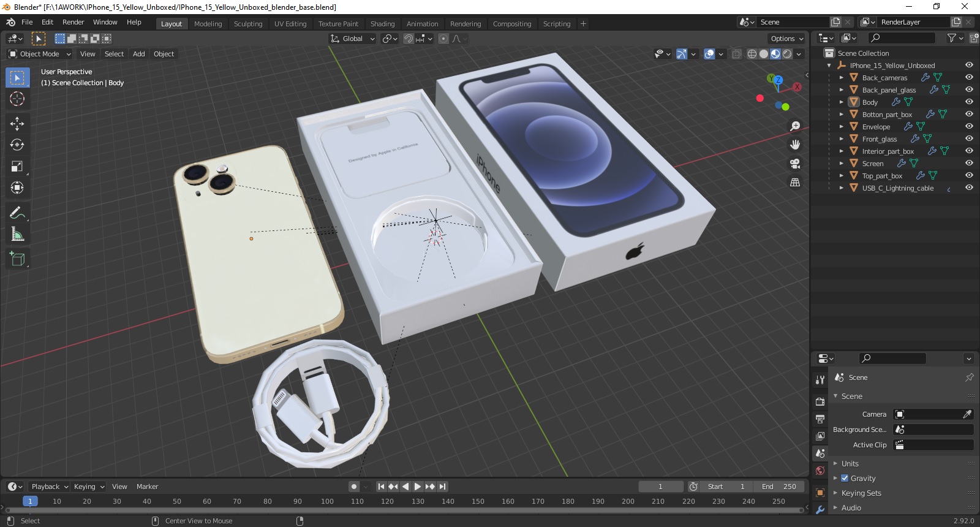The width and height of the screenshot is (980, 527).
Task: Open the View Layer properties tab
Action: click(820, 436)
